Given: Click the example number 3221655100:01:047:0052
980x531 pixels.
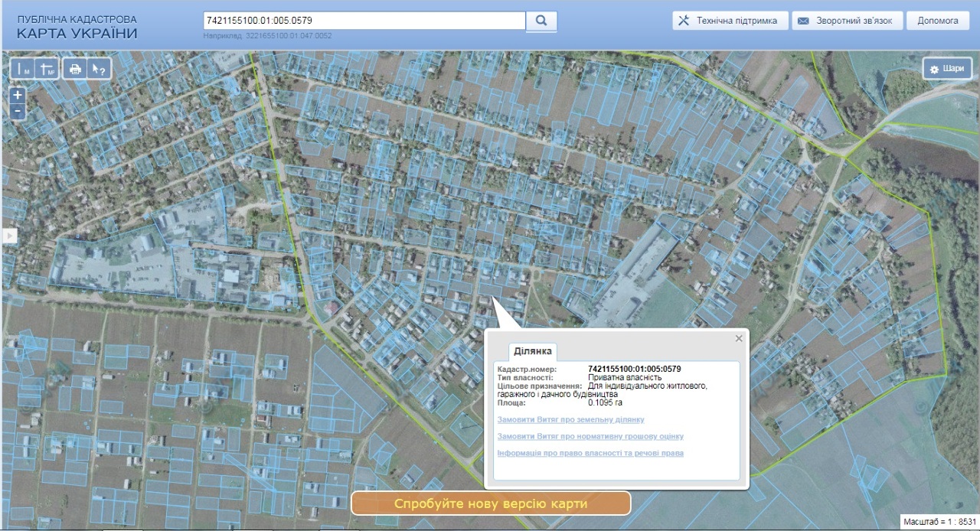Looking at the screenshot, I should point(289,36).
